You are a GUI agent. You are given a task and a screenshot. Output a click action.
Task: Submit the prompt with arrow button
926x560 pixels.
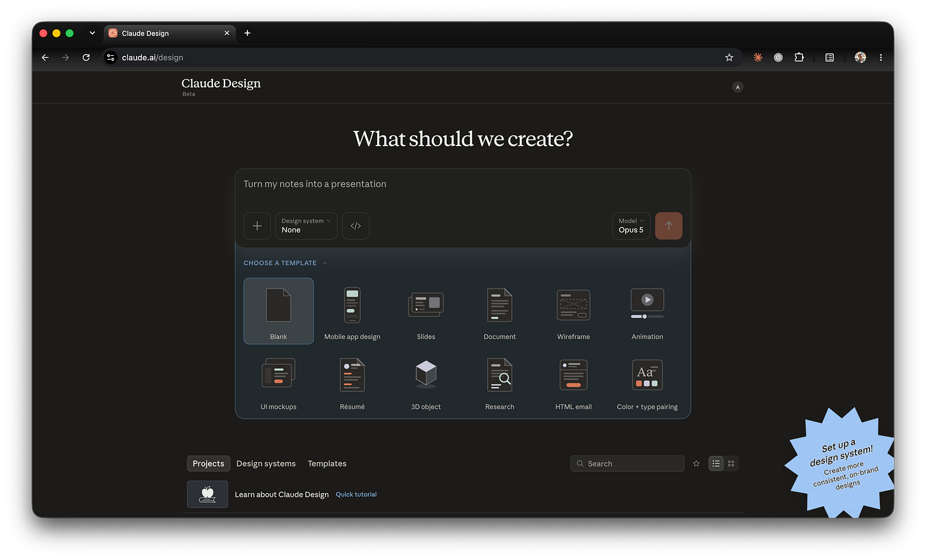668,226
